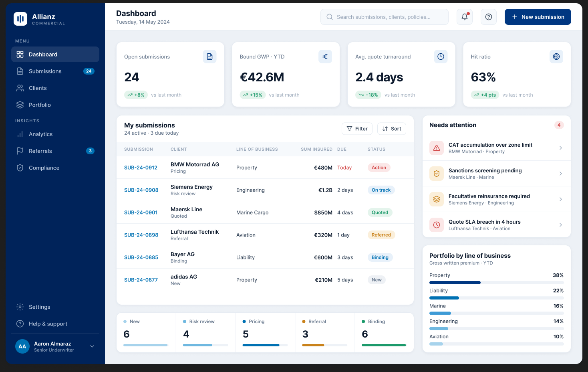Click the +15% change badge on Bound GWP

coord(253,95)
